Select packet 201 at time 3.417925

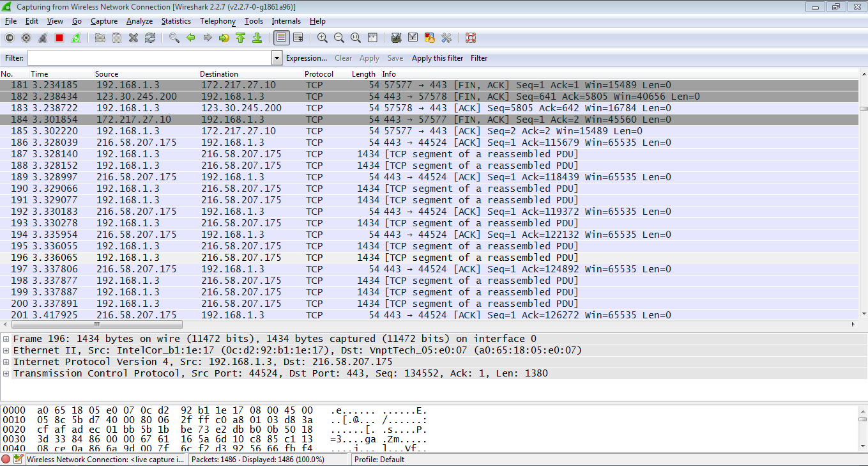pyautogui.click(x=429, y=315)
